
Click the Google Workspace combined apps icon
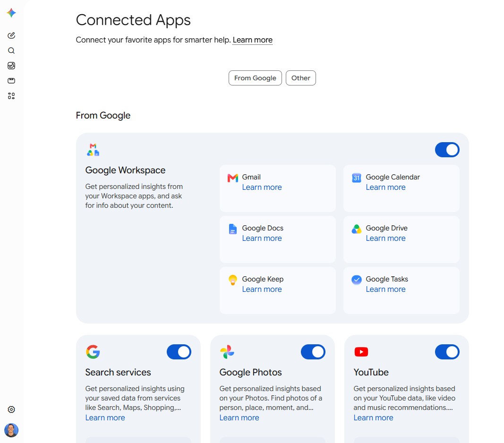(93, 150)
